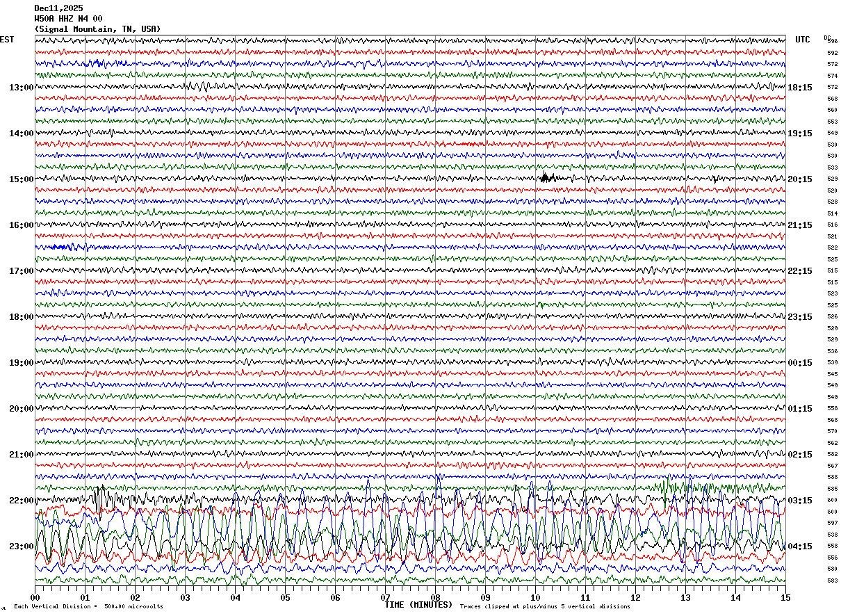Click the 13:00 EST time label

coord(21,88)
